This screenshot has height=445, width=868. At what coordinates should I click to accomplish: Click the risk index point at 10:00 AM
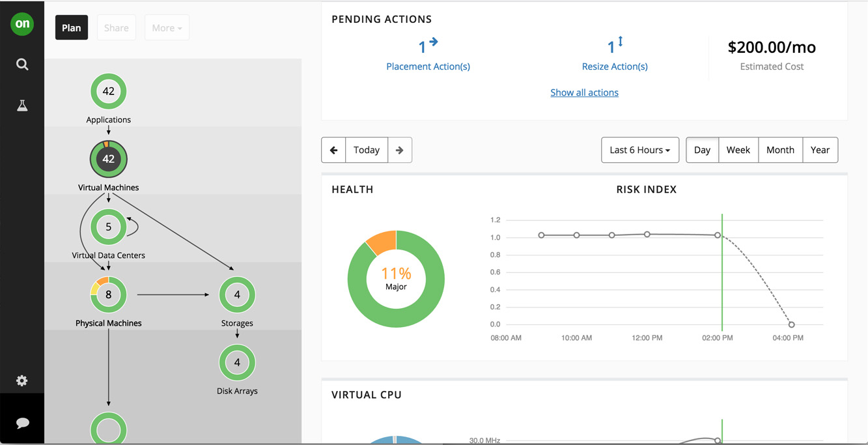pos(577,235)
